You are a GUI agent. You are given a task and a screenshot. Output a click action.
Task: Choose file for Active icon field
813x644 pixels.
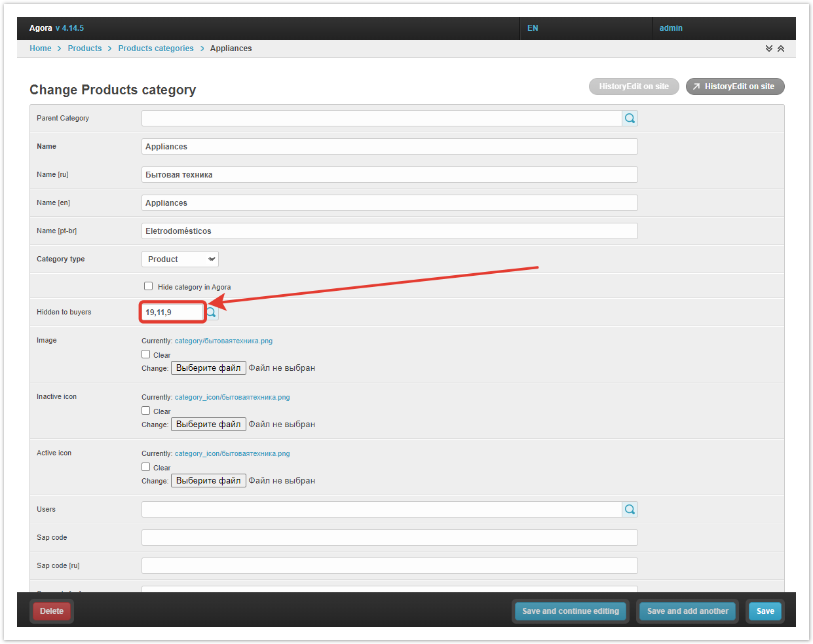tap(208, 481)
